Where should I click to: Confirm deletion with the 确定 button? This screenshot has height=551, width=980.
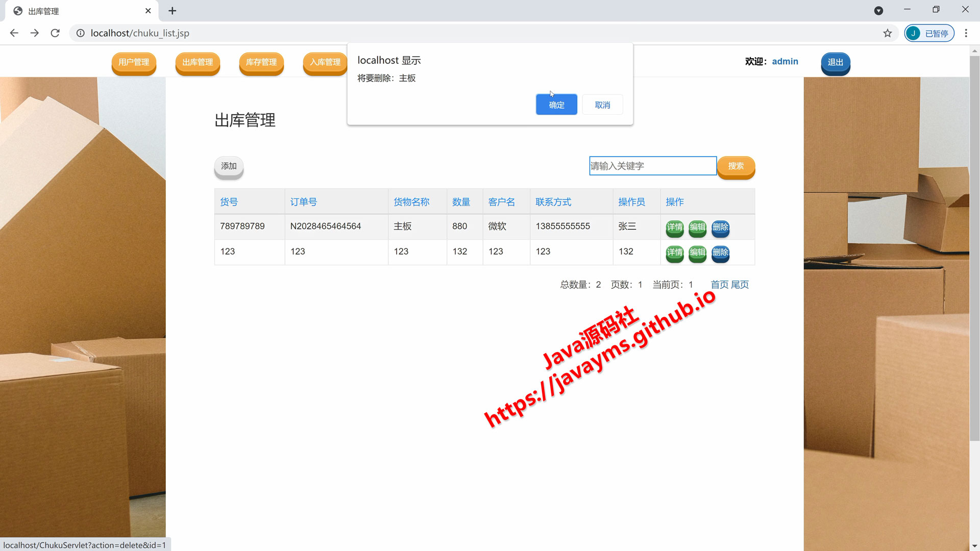point(556,105)
